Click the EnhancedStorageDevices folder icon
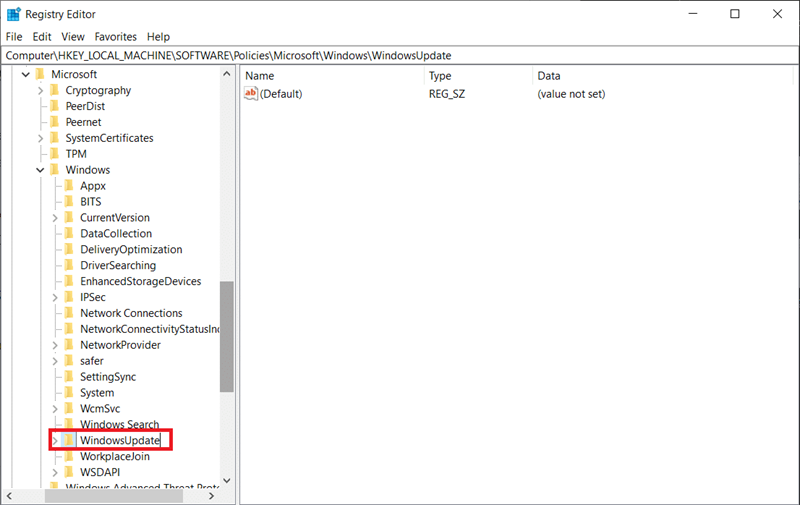This screenshot has height=506, width=801. coord(69,281)
